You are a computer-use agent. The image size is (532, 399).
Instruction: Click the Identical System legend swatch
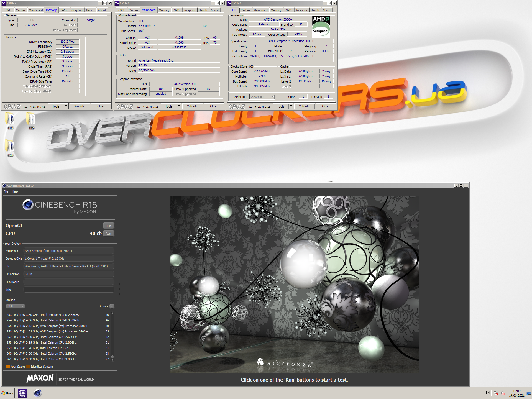(x=28, y=367)
